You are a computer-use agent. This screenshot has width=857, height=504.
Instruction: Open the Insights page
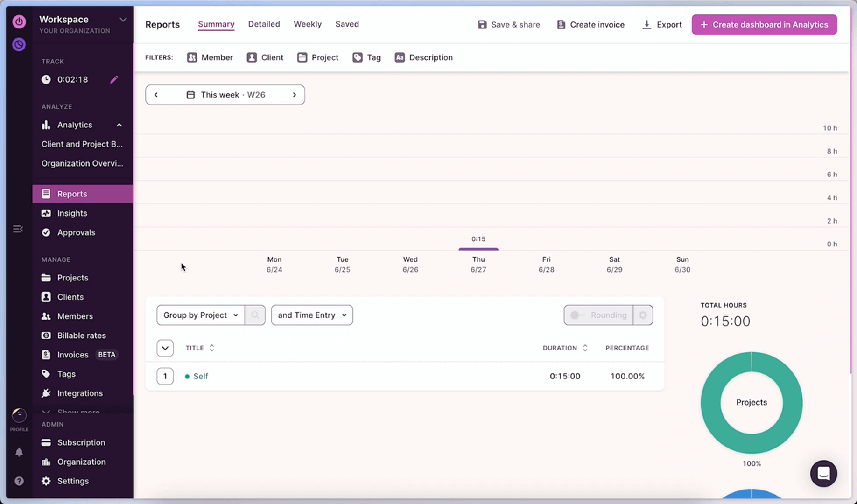click(x=71, y=213)
